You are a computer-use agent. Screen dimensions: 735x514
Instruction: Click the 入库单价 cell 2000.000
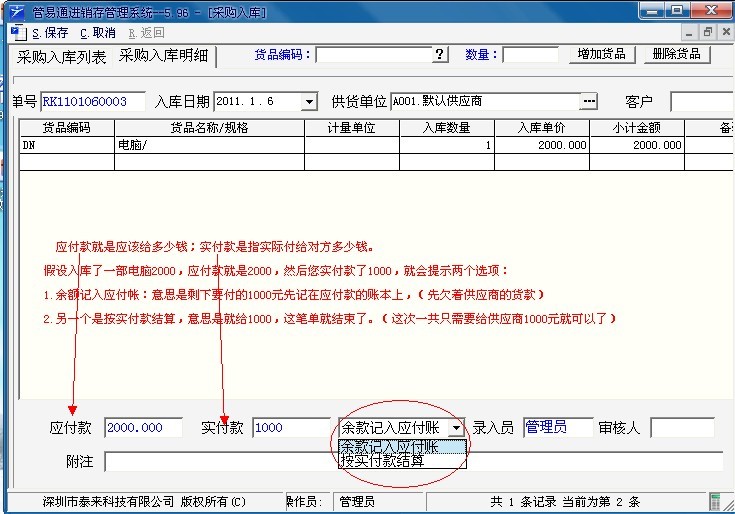[542, 145]
